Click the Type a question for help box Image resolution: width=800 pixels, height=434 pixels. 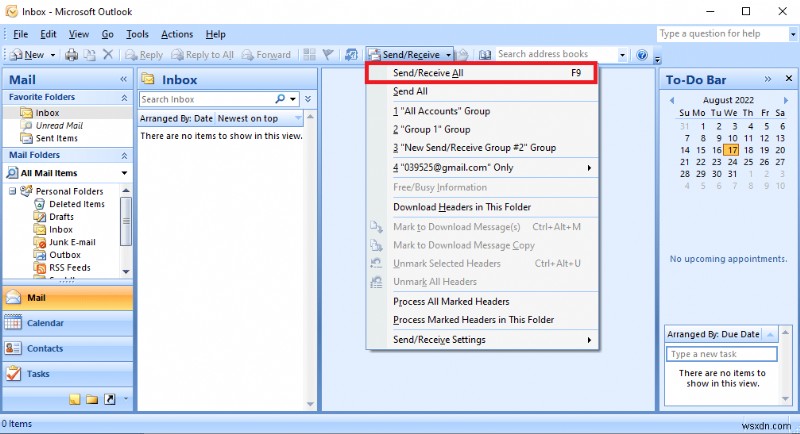point(722,34)
